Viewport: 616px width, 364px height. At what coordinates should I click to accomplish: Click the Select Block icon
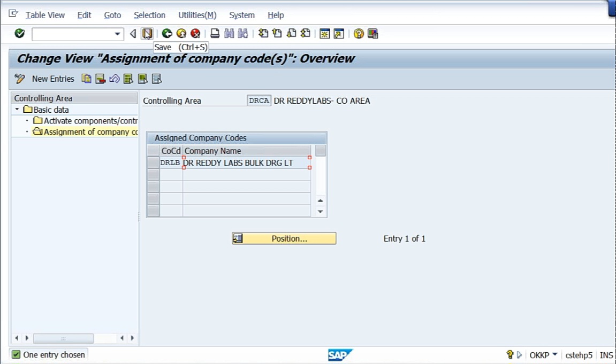[142, 79]
